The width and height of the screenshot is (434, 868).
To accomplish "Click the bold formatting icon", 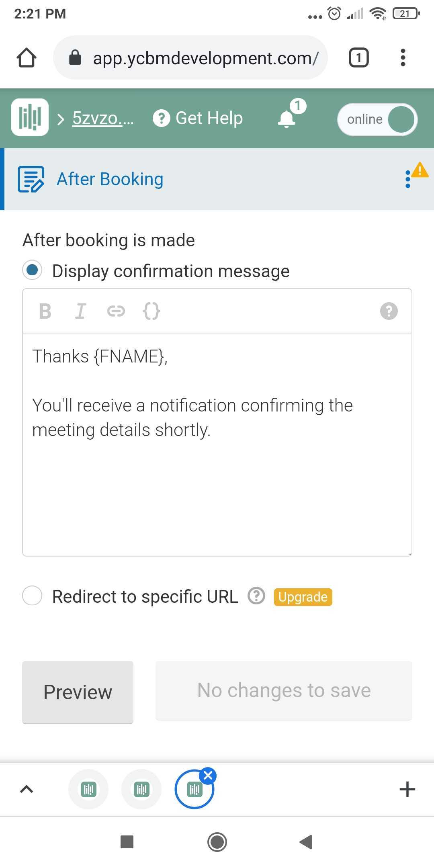I will point(45,311).
